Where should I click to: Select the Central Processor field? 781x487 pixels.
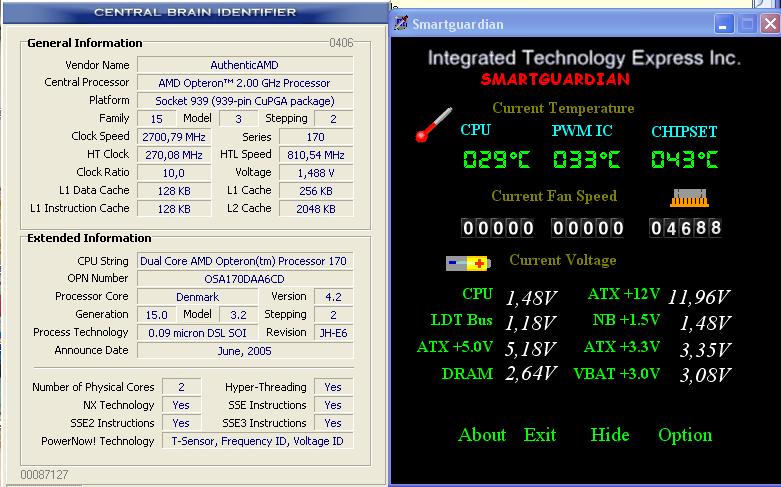243,83
